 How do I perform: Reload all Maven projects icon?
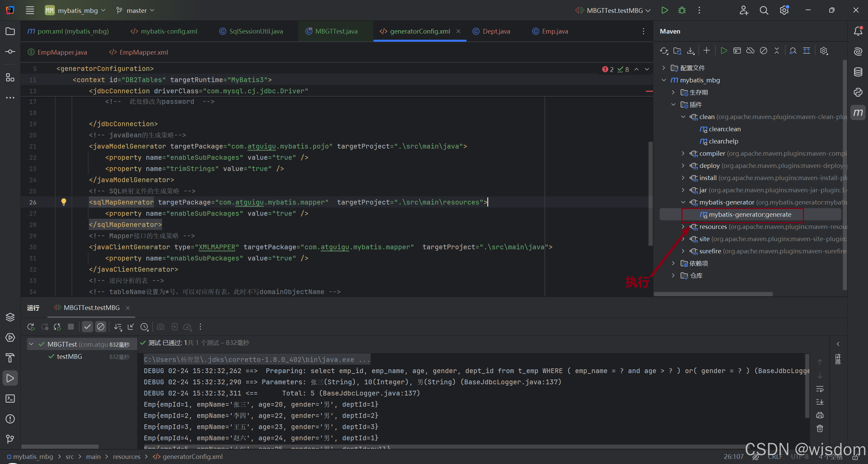664,51
